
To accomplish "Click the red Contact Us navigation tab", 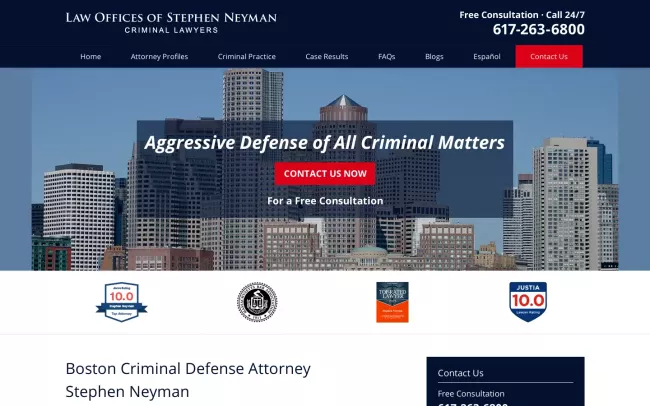I will pyautogui.click(x=549, y=57).
